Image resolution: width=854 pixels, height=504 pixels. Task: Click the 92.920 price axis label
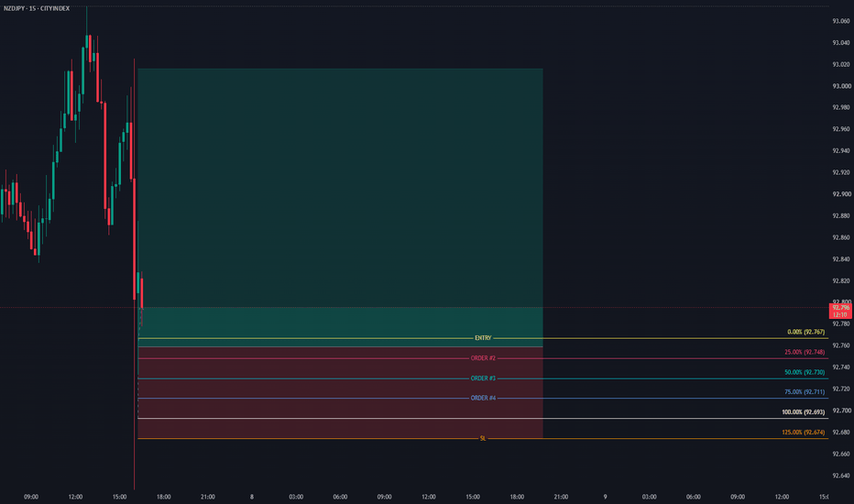tap(841, 172)
